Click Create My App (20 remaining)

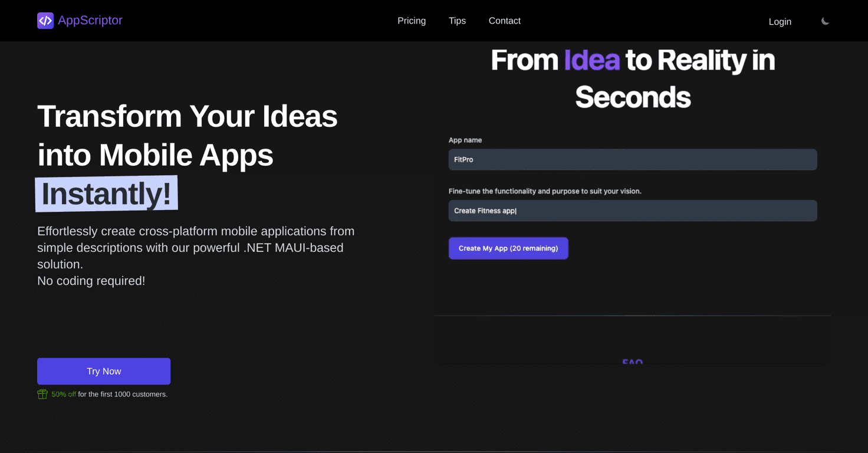[508, 248]
